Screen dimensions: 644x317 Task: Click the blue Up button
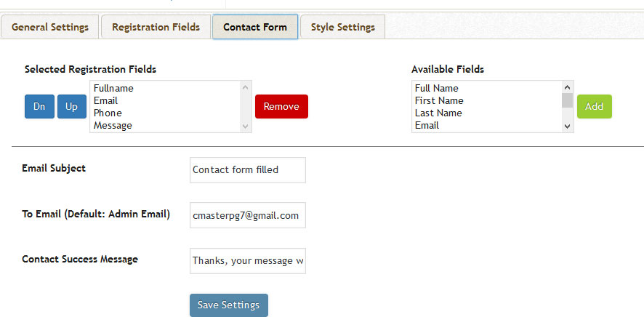tap(72, 106)
